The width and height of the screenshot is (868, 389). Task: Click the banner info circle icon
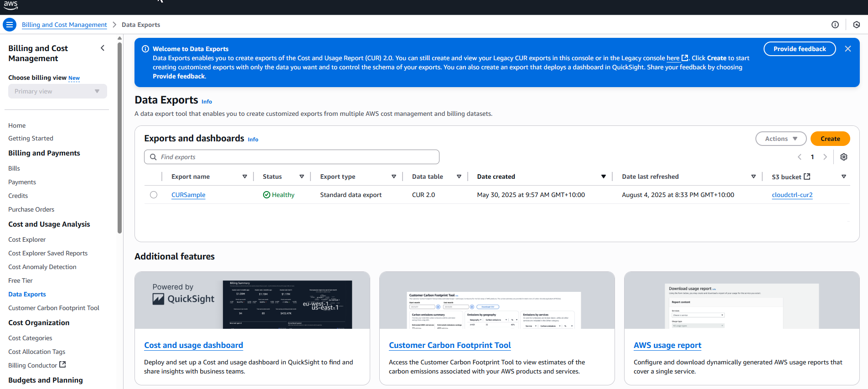[145, 49]
